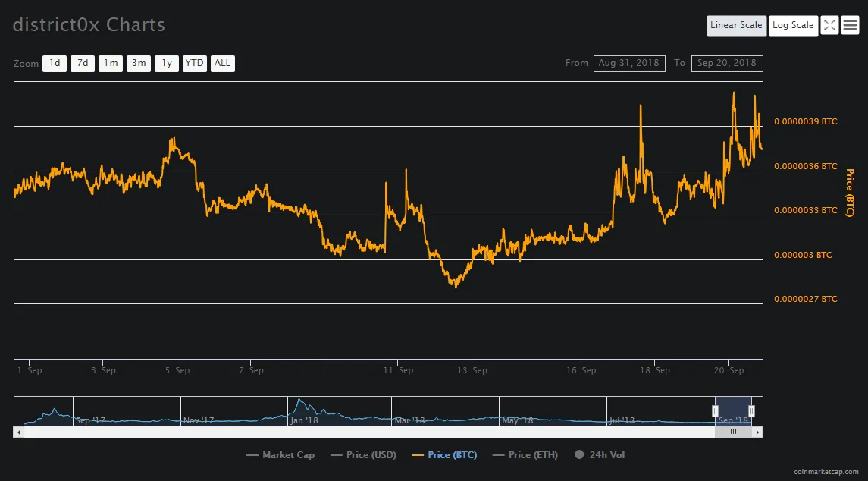
Task: Click the Price (BTC) vertical axis title
Action: [850, 193]
